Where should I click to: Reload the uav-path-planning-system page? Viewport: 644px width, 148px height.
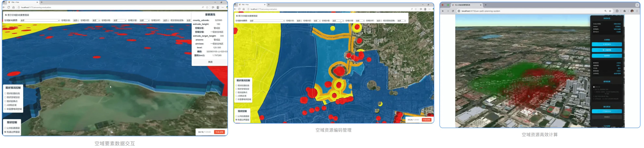click(453, 11)
